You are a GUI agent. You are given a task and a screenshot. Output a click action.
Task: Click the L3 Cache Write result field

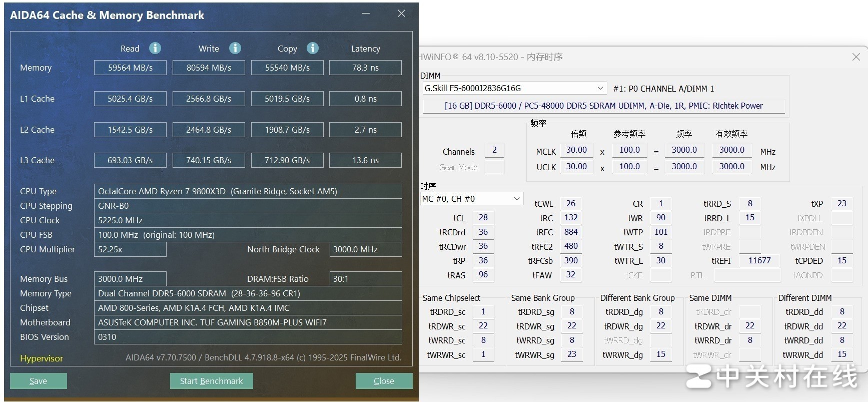click(209, 160)
